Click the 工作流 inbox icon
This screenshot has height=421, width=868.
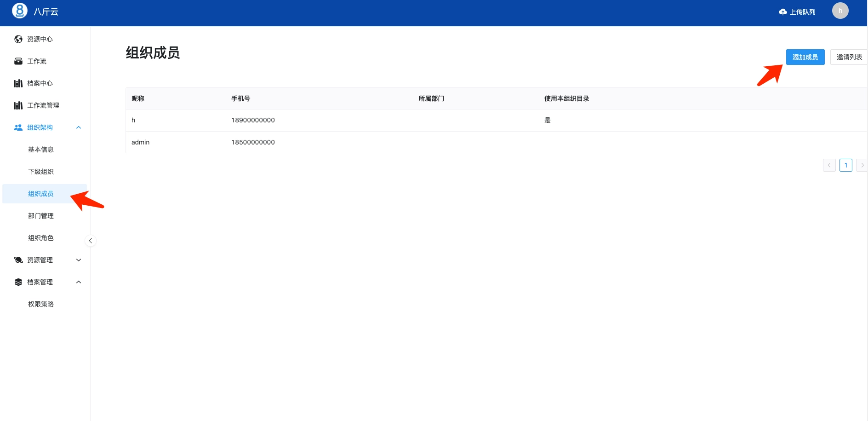click(x=18, y=61)
